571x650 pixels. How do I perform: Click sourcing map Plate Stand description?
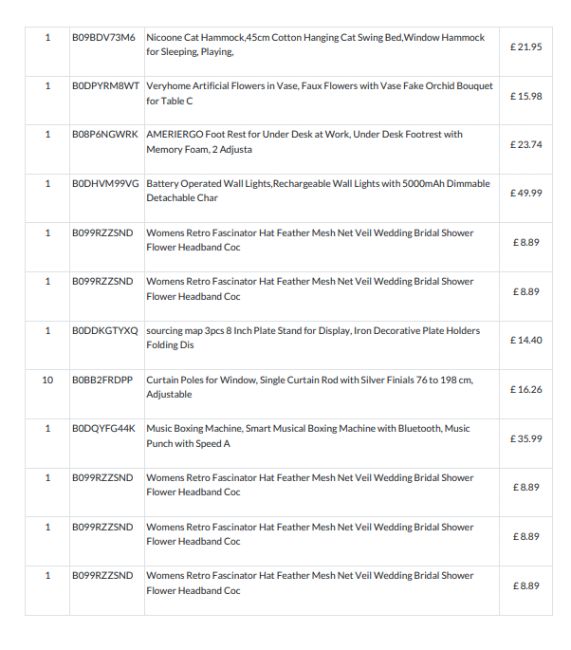(x=313, y=338)
